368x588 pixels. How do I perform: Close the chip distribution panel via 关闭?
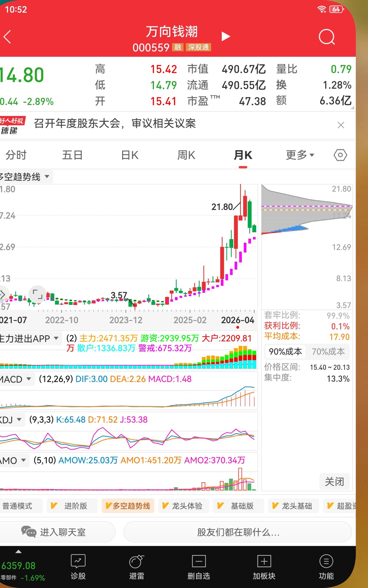coord(334,481)
